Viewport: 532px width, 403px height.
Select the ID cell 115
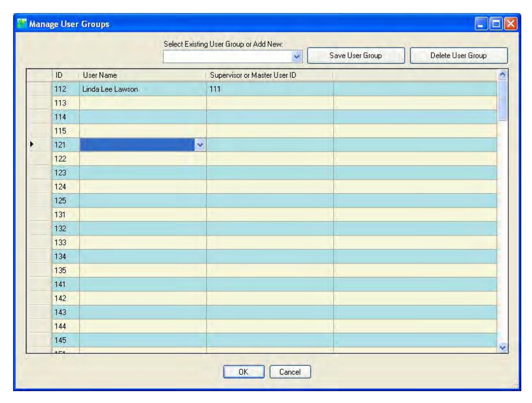pos(66,131)
